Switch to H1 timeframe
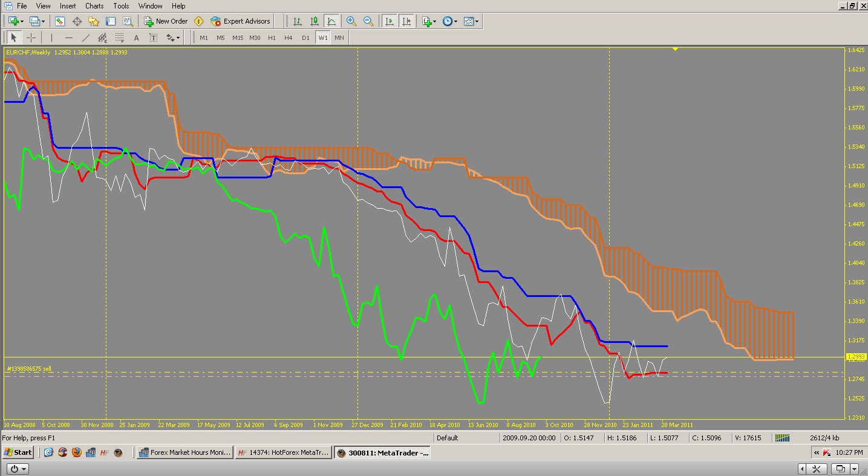 coord(272,37)
